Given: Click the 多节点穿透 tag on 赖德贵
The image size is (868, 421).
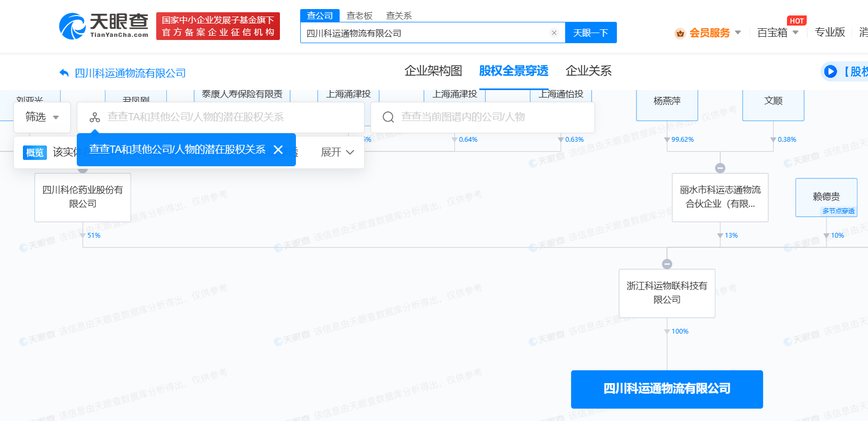Looking at the screenshot, I should (x=838, y=211).
